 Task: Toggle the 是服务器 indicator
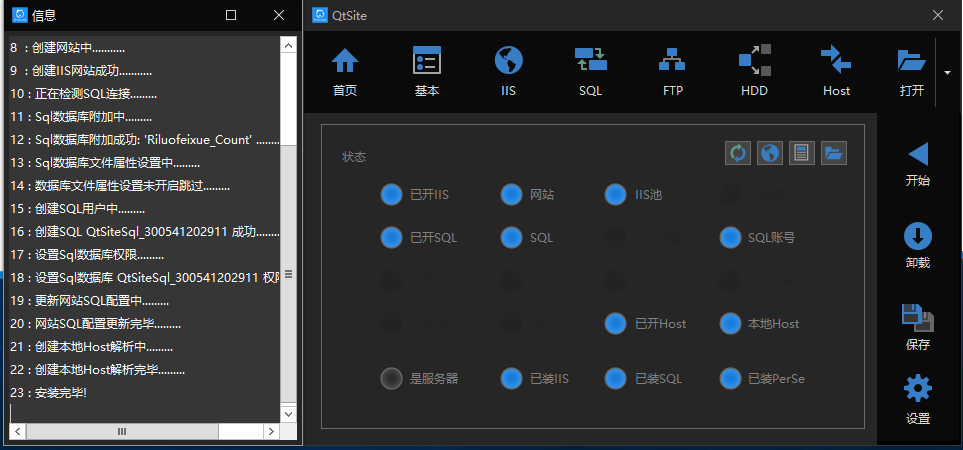[x=391, y=379]
